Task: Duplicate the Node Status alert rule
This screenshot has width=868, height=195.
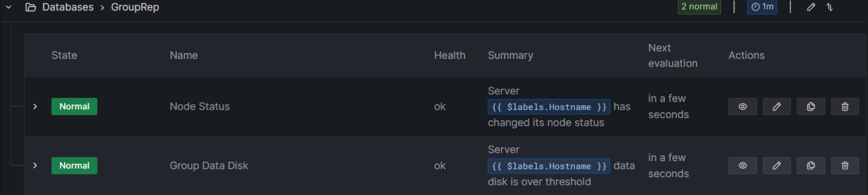Action: (x=811, y=106)
